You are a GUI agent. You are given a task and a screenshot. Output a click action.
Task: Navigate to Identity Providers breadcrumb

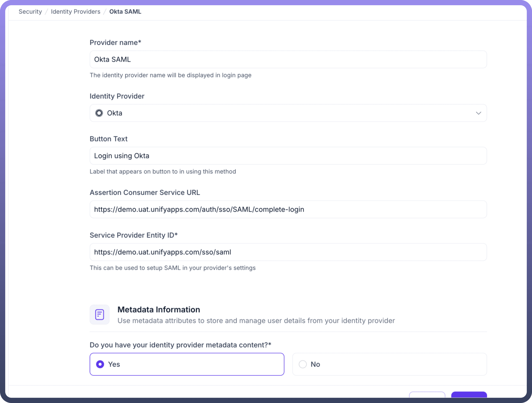[x=76, y=11]
